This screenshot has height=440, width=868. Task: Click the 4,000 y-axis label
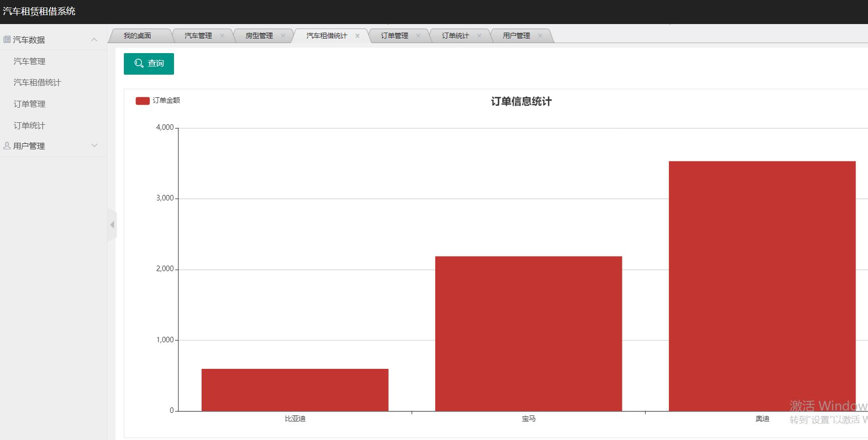(x=165, y=127)
